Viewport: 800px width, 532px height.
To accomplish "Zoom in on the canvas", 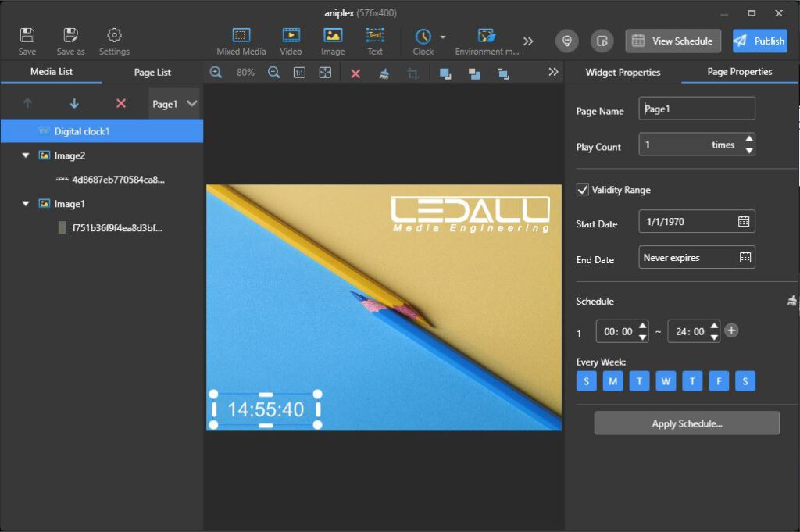I will click(x=216, y=73).
